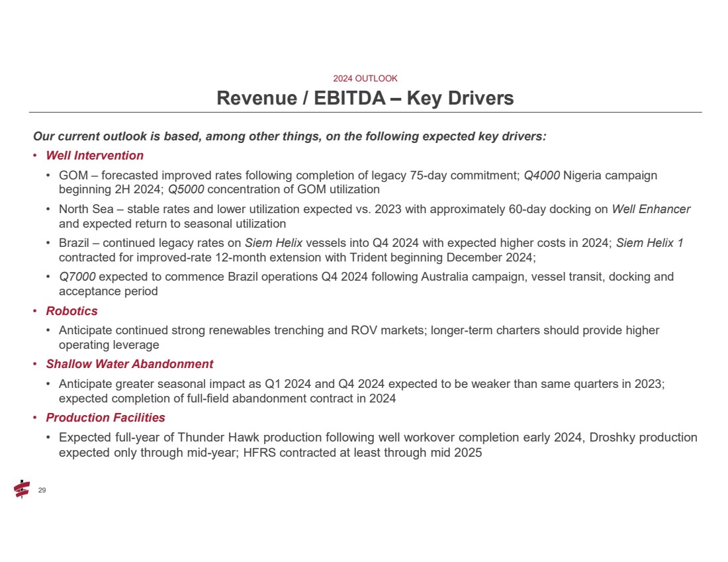
Task: Click the italic "Q5000" vessel name
Action: click(186, 189)
